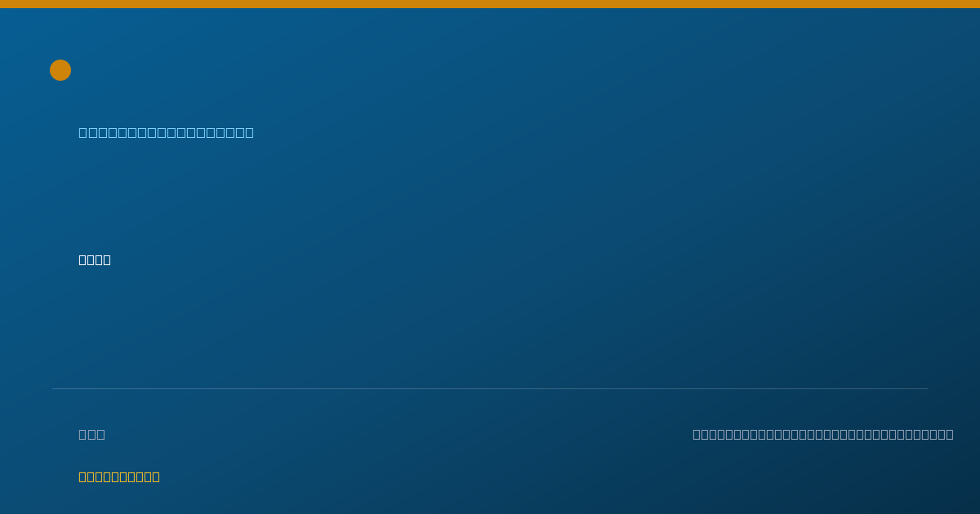Image resolution: width=980 pixels, height=514 pixels.
Task: Click the bold white short text label
Action: tap(95, 259)
